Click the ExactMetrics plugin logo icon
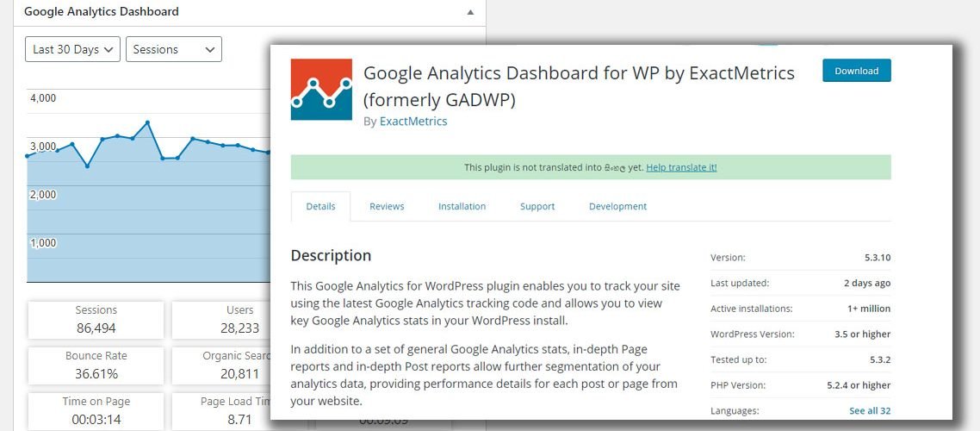The image size is (980, 431). pos(321,90)
